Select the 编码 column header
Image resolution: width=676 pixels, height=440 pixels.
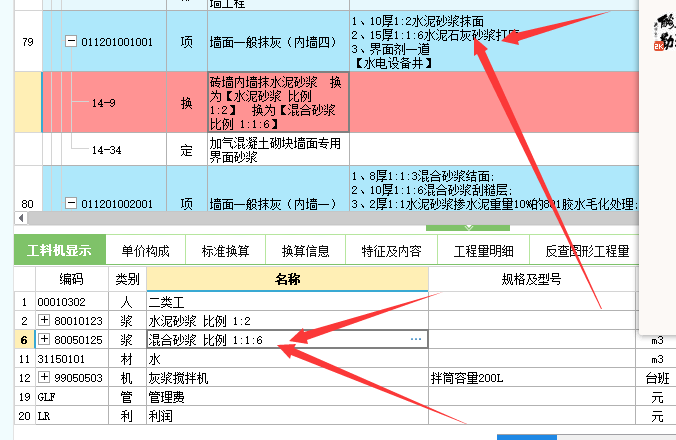pyautogui.click(x=72, y=279)
